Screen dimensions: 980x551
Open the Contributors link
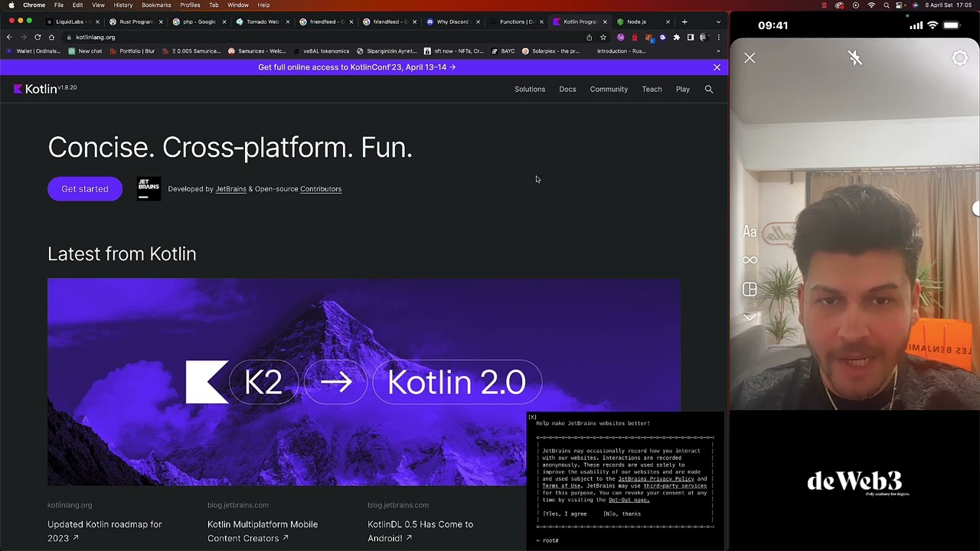(x=321, y=189)
